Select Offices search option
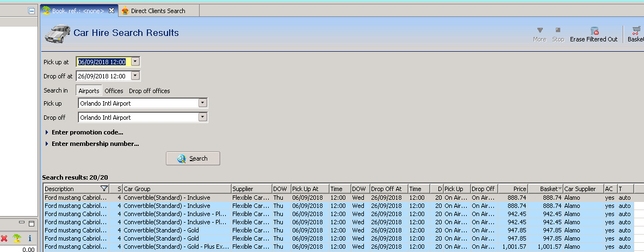 coord(114,91)
